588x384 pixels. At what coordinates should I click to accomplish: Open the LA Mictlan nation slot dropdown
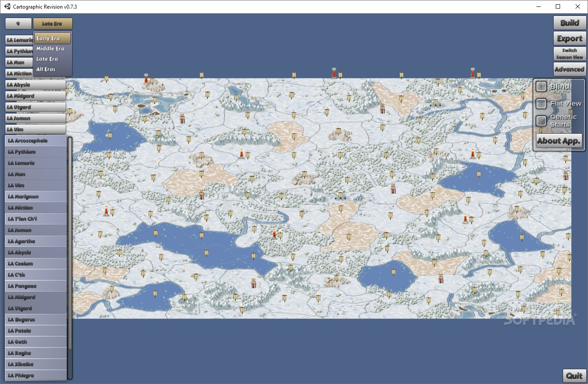(x=19, y=74)
